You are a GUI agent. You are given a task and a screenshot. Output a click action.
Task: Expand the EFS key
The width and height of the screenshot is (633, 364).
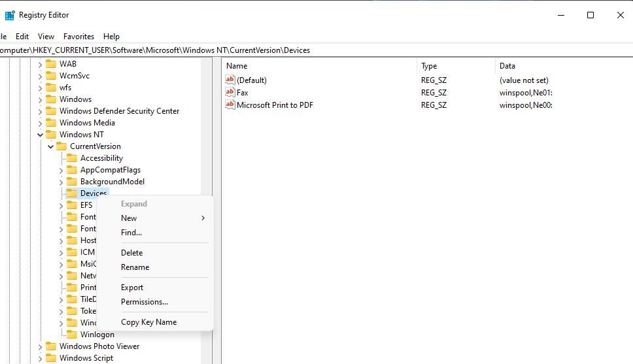(61, 205)
